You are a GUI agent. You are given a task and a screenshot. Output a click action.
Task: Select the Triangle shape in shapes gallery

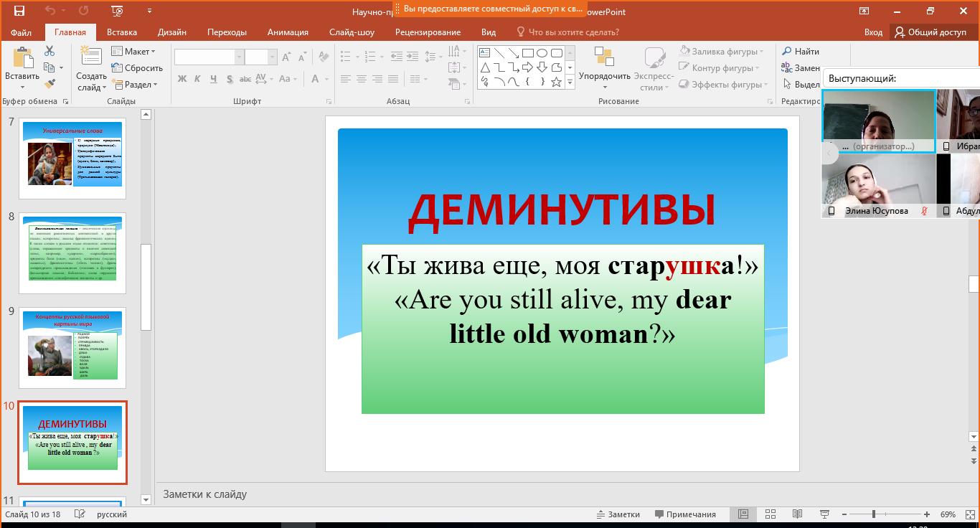(x=484, y=67)
